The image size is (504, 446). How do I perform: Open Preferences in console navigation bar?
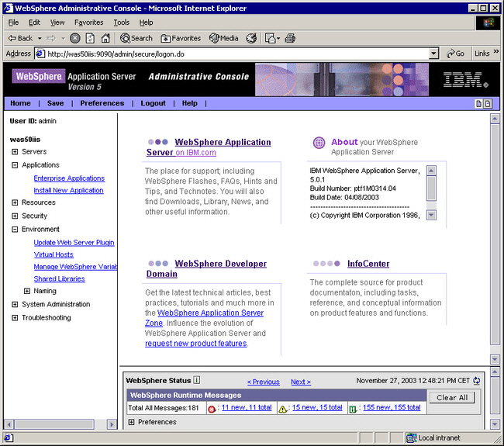click(x=102, y=103)
